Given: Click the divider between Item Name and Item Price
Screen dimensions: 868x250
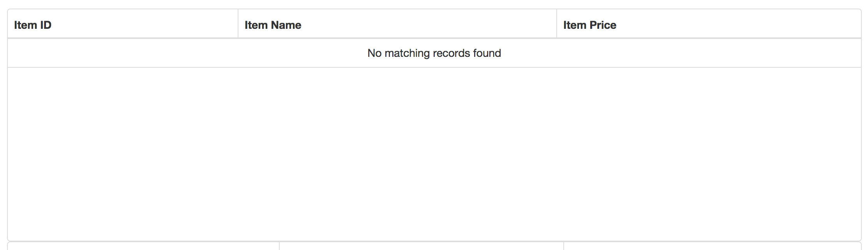Looking at the screenshot, I should (x=557, y=24).
